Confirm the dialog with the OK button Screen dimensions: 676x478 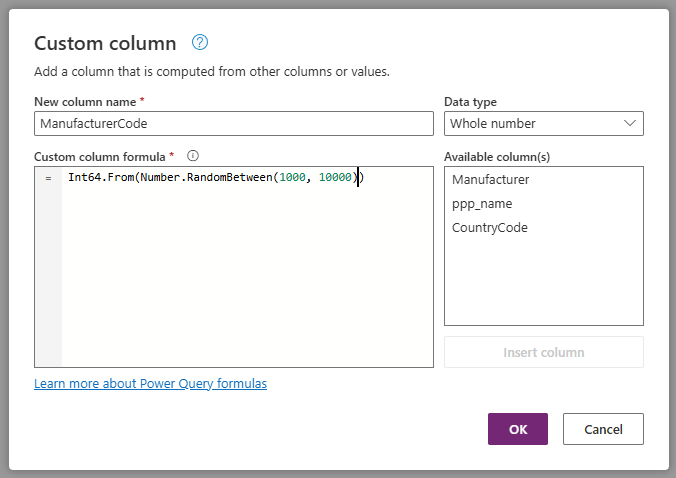pos(517,429)
